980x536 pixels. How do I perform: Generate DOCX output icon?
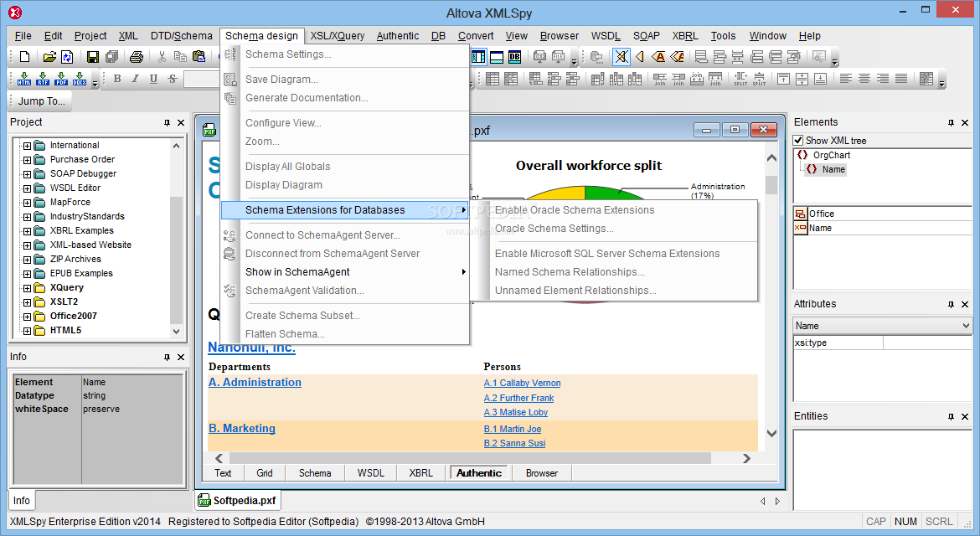pos(80,79)
